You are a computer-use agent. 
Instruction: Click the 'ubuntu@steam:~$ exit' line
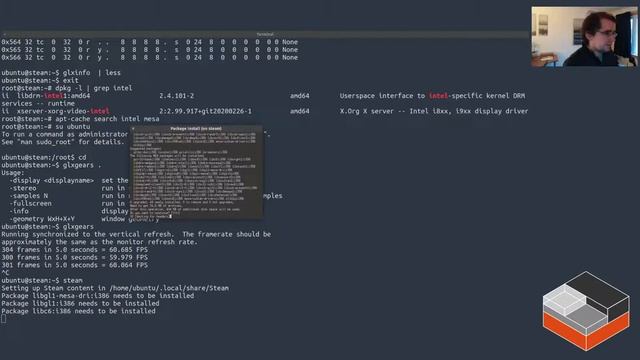(x=40, y=80)
